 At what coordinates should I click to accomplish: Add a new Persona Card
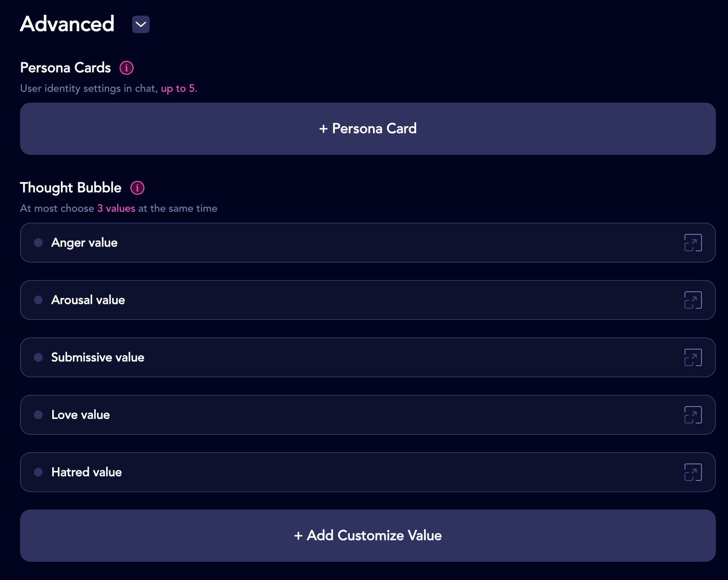[x=368, y=129]
